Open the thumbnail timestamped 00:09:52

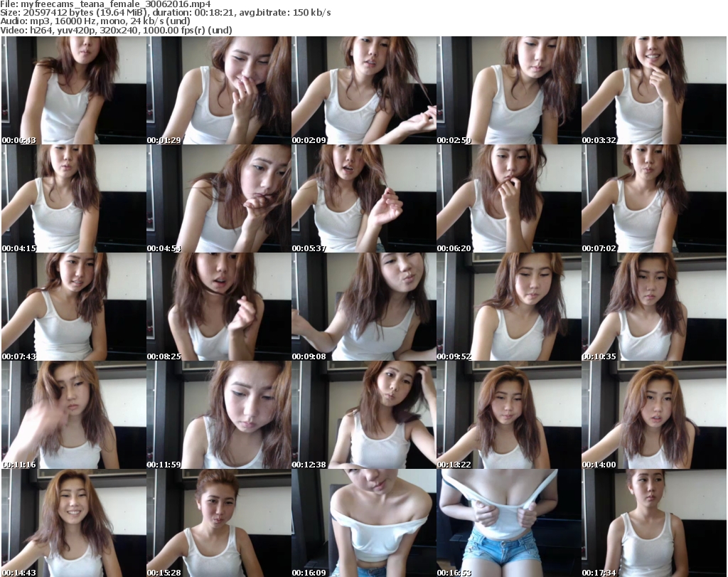coord(508,307)
